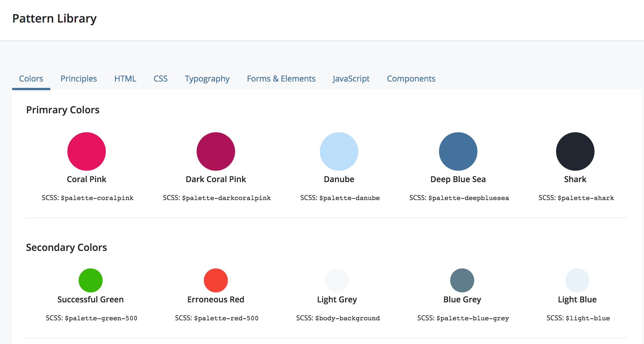Choose the Blue Grey color swatch

click(462, 280)
